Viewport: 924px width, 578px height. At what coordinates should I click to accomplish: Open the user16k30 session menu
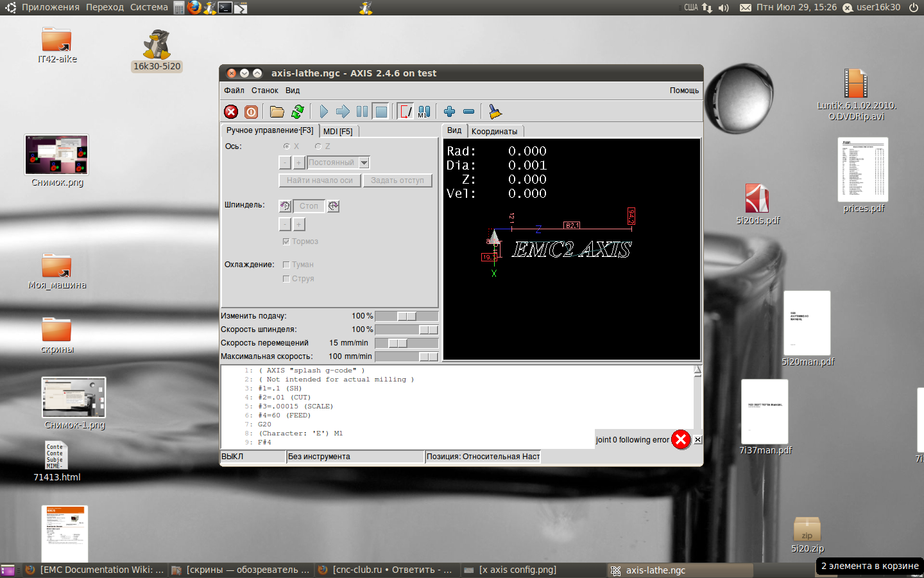point(871,8)
